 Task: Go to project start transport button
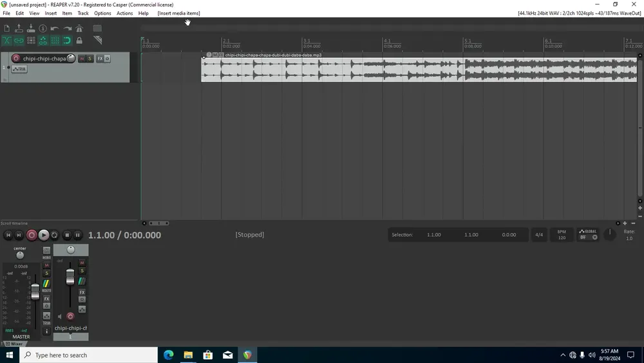(8, 235)
